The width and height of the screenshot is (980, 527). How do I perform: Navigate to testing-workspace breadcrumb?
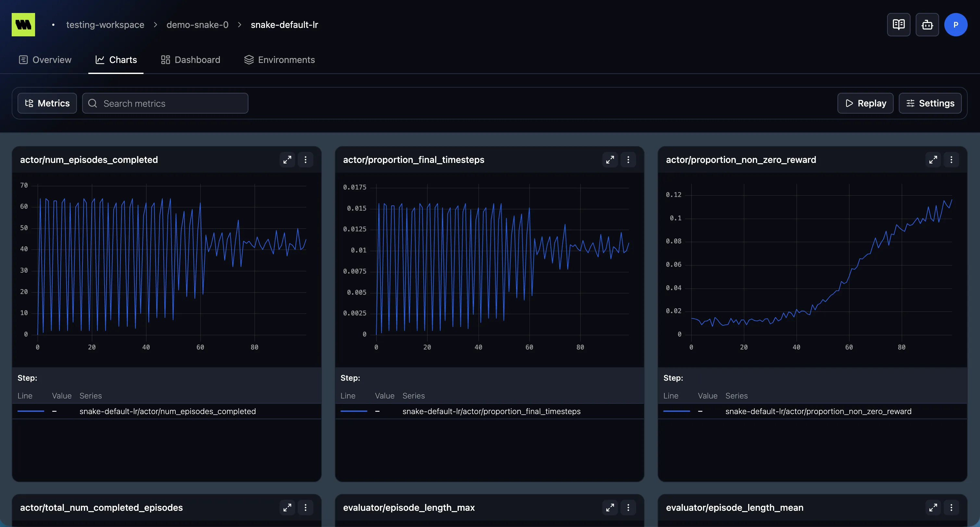pyautogui.click(x=106, y=25)
